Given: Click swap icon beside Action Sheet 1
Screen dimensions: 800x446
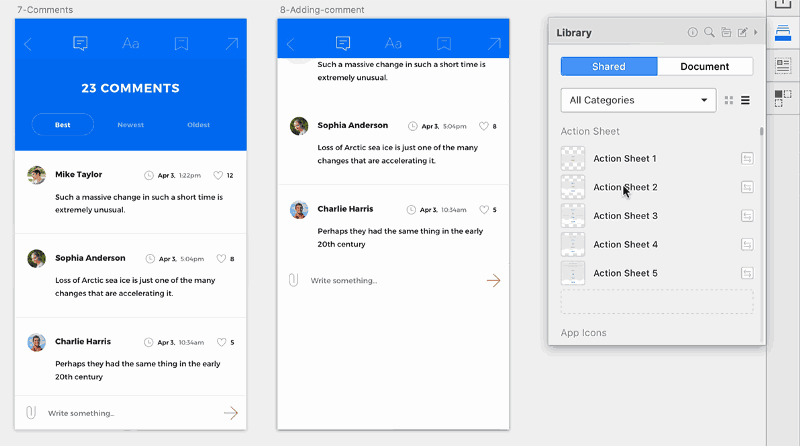Looking at the screenshot, I should pos(747,159).
